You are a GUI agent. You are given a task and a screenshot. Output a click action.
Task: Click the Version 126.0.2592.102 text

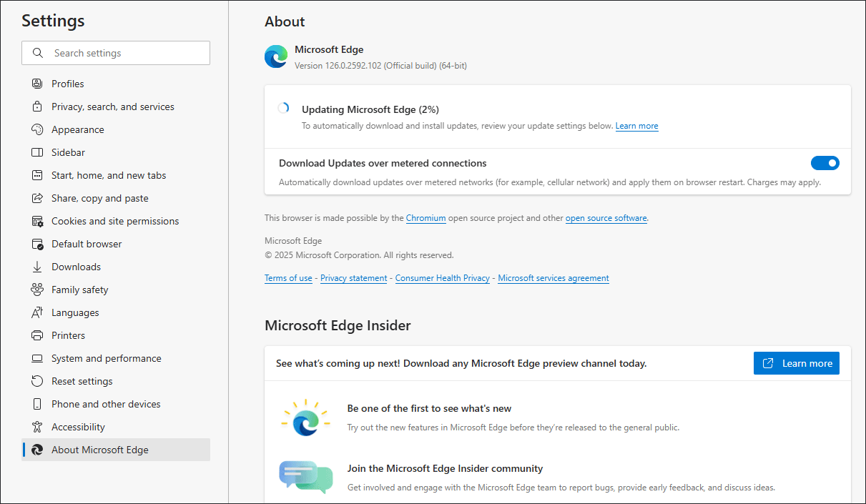point(380,66)
